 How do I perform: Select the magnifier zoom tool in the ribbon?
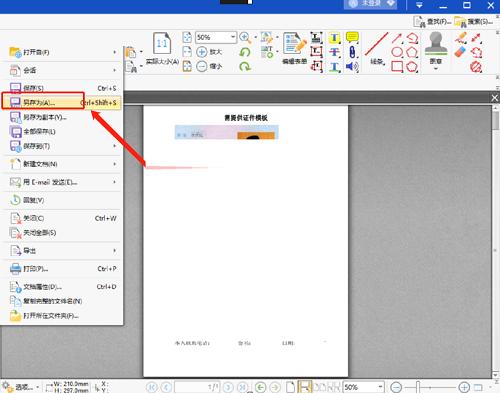[245, 37]
